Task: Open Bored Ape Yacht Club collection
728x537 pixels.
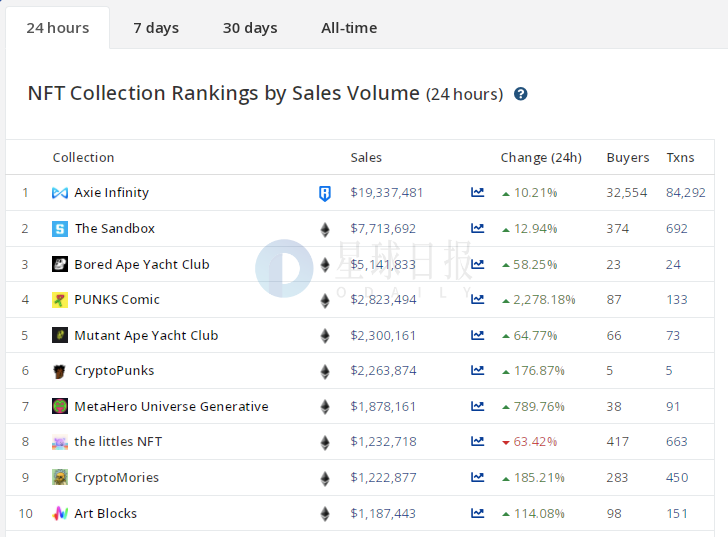Action: 142,265
